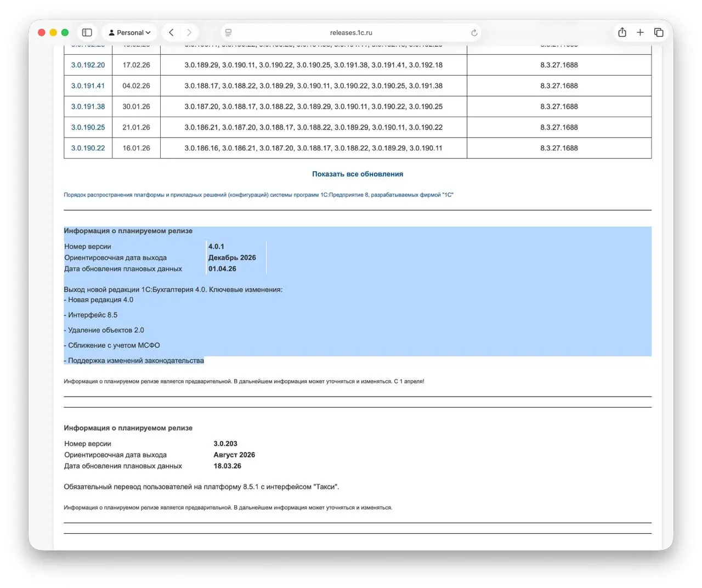Click "Дата обновления плановых данных" label beside 01.04.26
The width and height of the screenshot is (702, 588).
coord(123,269)
